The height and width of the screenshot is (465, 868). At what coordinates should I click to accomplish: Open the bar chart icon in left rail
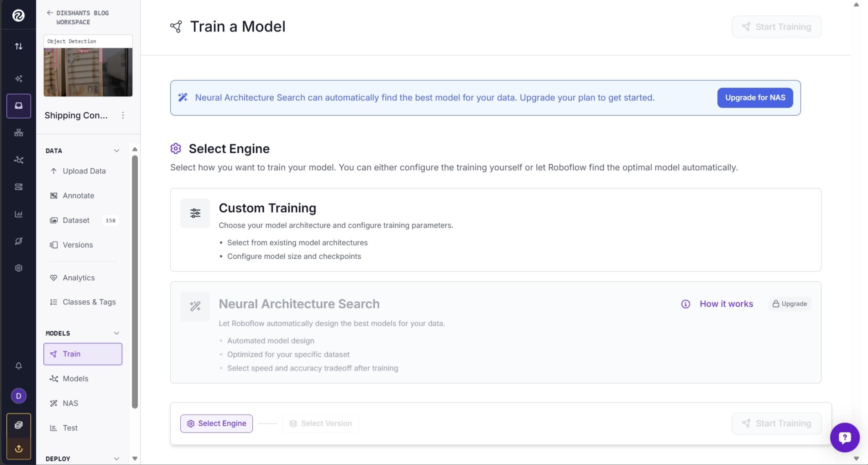19,214
